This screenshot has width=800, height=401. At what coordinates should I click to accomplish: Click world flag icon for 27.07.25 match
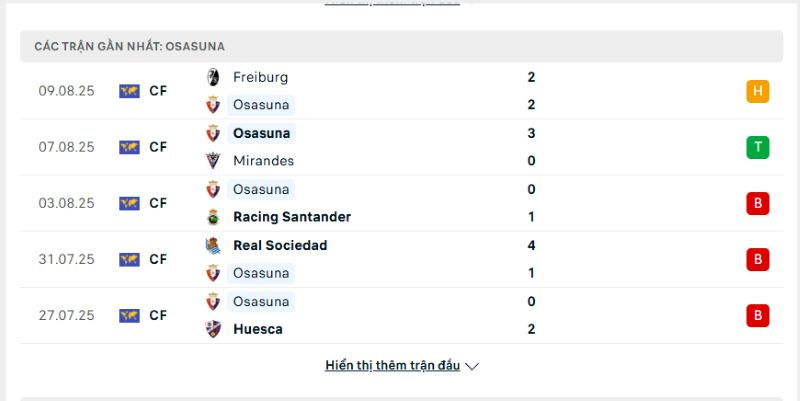coord(129,316)
